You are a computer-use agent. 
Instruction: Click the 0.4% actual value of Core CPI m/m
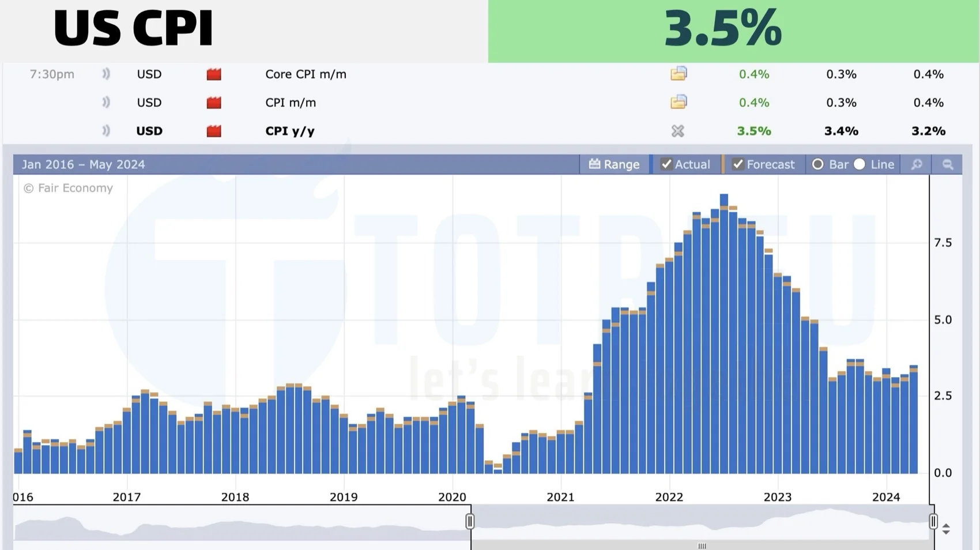[754, 74]
